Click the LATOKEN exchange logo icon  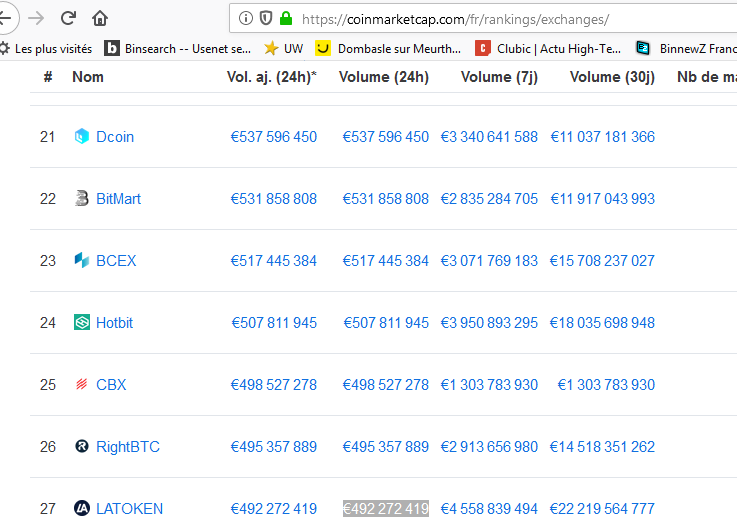coord(82,508)
